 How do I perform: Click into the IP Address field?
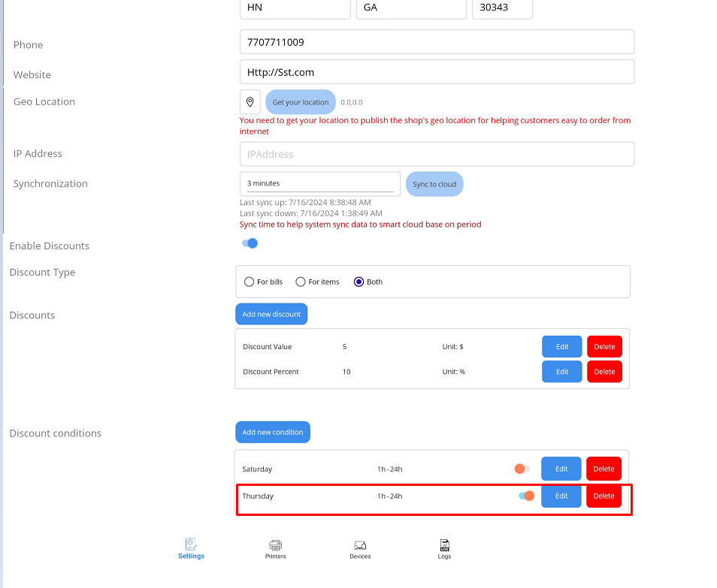[x=437, y=154]
